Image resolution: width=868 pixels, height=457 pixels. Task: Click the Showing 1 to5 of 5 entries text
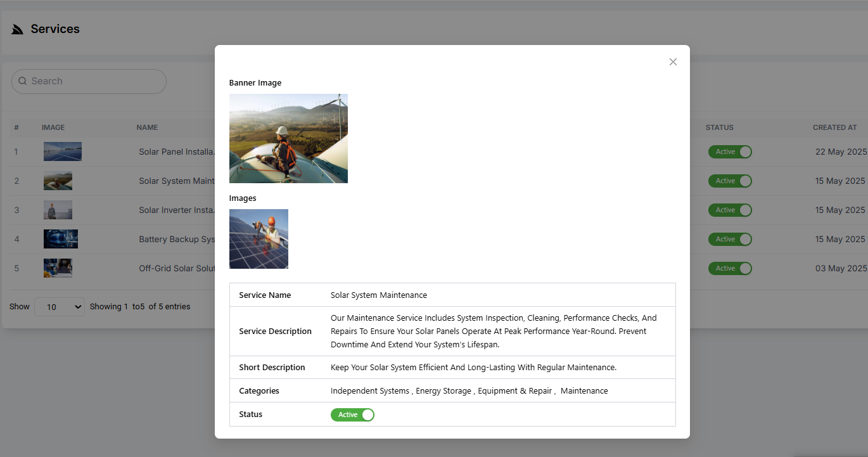140,307
